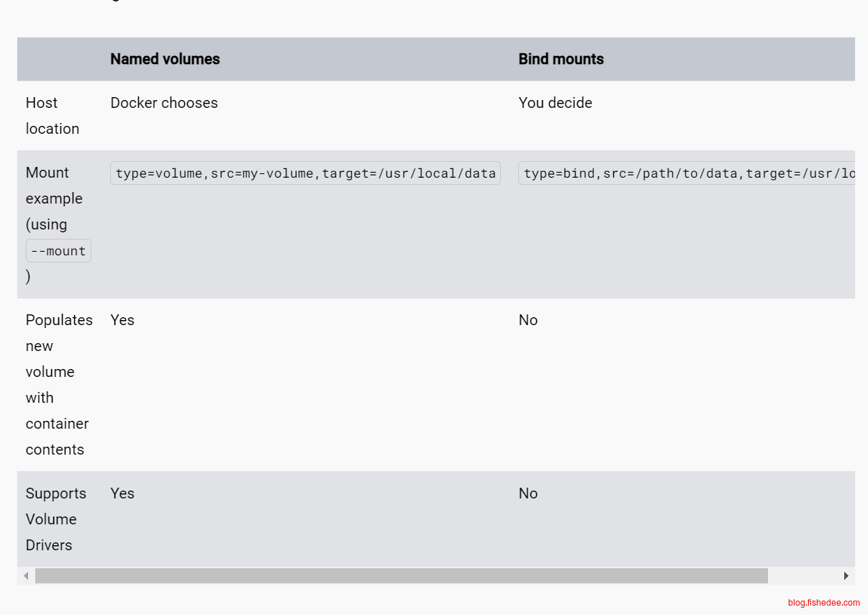Click Yes in the Supports Volume Drivers row
Image resolution: width=868 pixels, height=615 pixels.
(122, 493)
